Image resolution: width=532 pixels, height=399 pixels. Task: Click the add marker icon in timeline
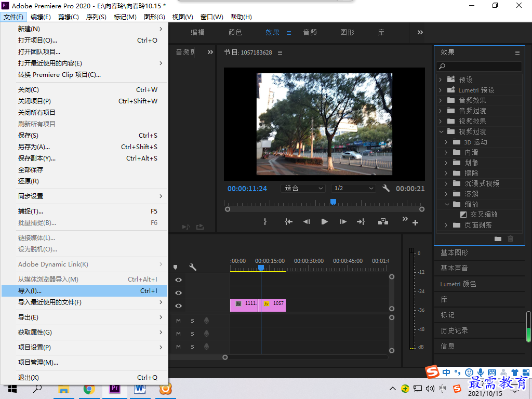pyautogui.click(x=176, y=268)
